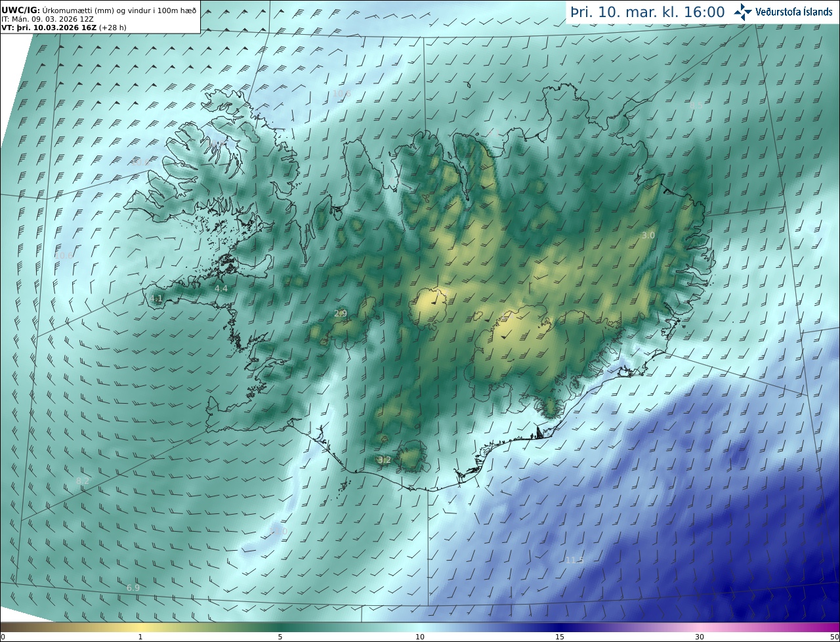Click the Veðurstofa Íslands logo icon

pyautogui.click(x=743, y=12)
